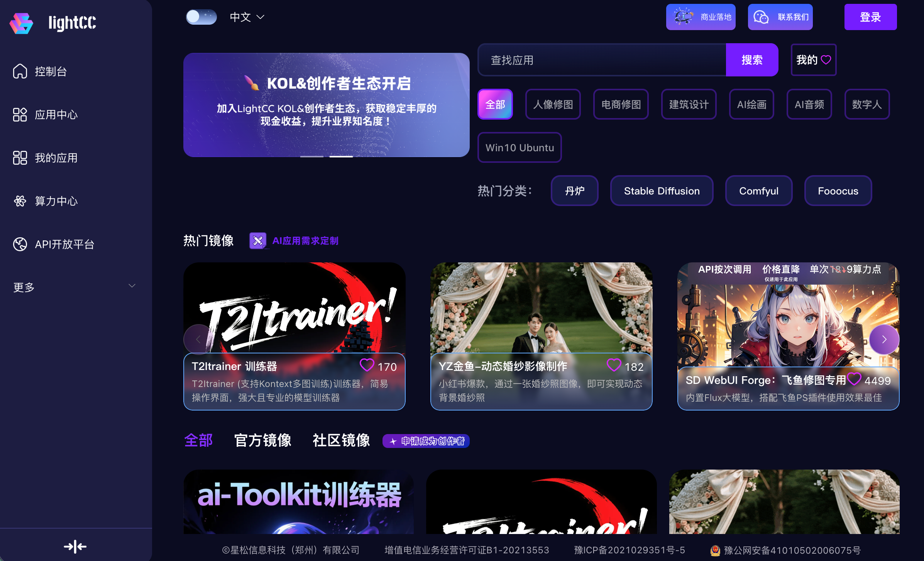Toggle the dark/light theme switch
The width and height of the screenshot is (924, 561).
pyautogui.click(x=201, y=17)
